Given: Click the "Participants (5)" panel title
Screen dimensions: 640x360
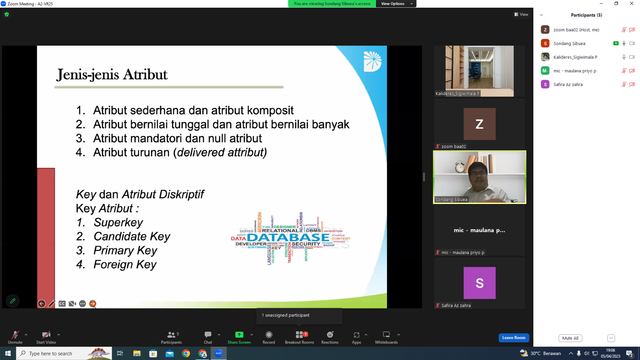Looking at the screenshot, I should (x=586, y=15).
